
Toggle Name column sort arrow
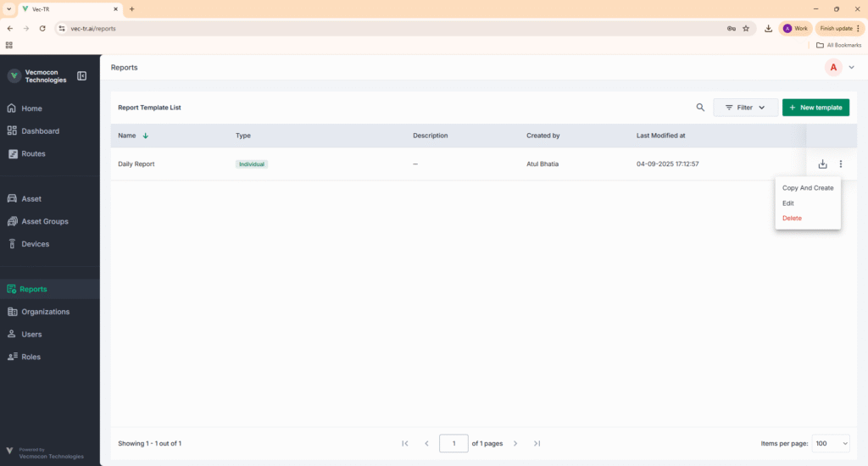point(146,136)
